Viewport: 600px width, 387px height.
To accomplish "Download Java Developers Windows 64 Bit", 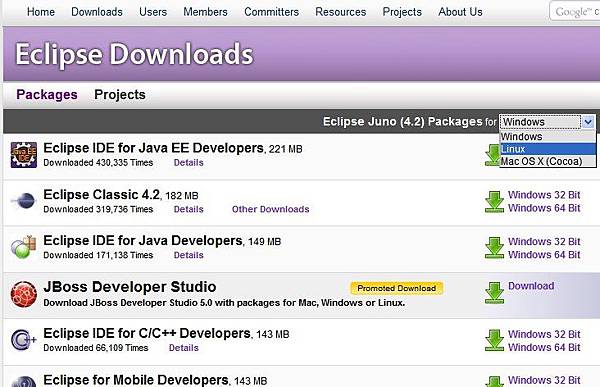I will tap(544, 255).
